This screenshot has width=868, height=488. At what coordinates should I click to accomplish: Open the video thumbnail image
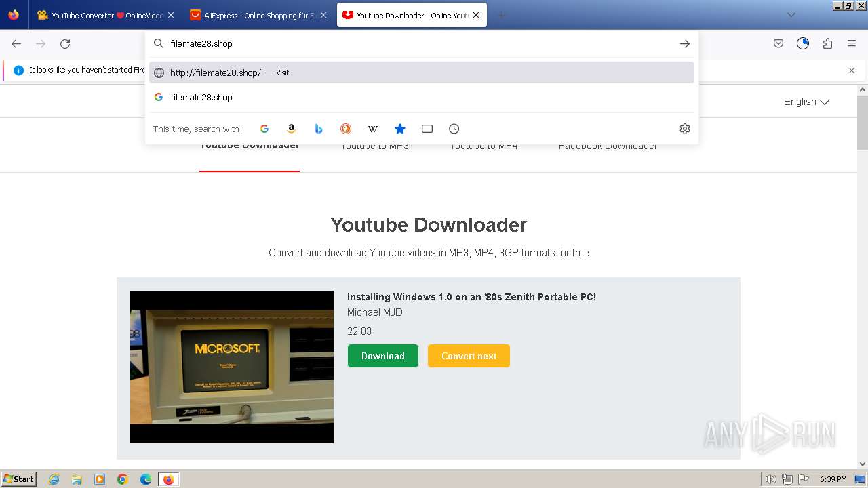tap(232, 367)
